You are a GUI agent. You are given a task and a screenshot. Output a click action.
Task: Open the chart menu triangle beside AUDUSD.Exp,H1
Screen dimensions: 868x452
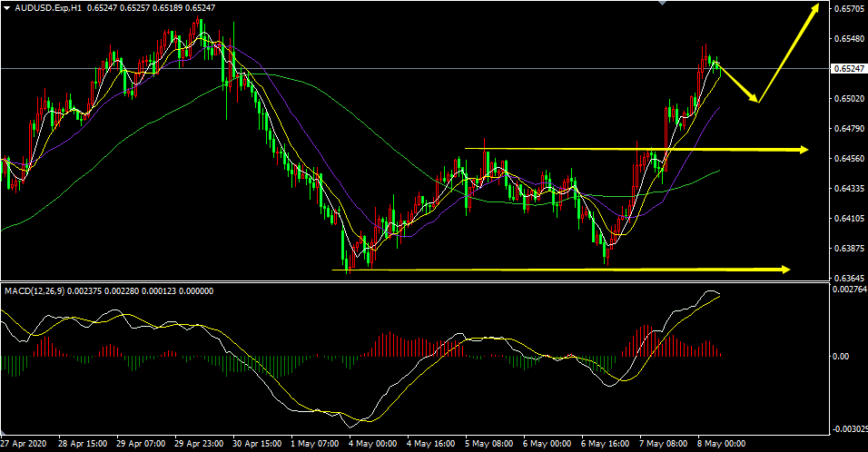(6, 8)
